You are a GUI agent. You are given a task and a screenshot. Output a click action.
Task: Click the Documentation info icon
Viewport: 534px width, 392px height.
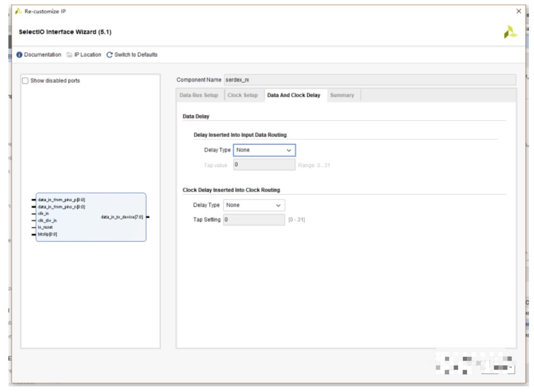click(20, 55)
